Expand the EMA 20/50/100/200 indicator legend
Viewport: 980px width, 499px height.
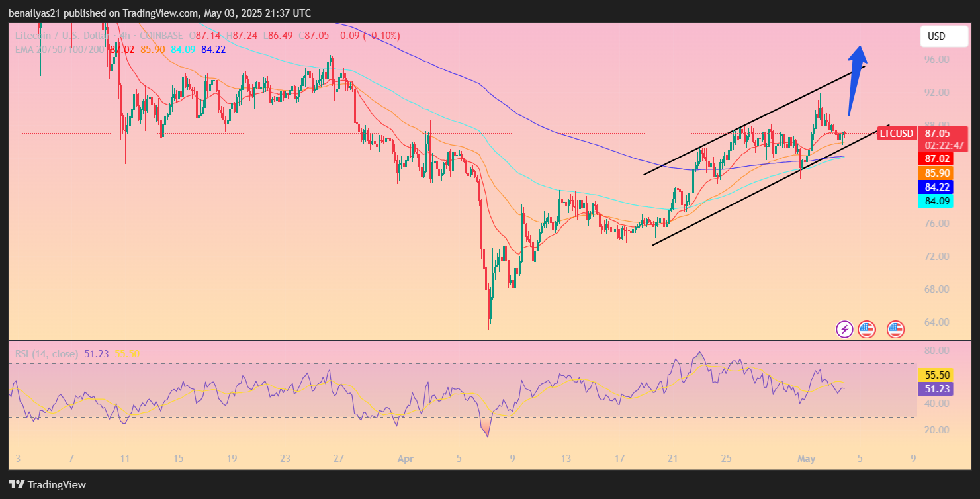(x=60, y=49)
